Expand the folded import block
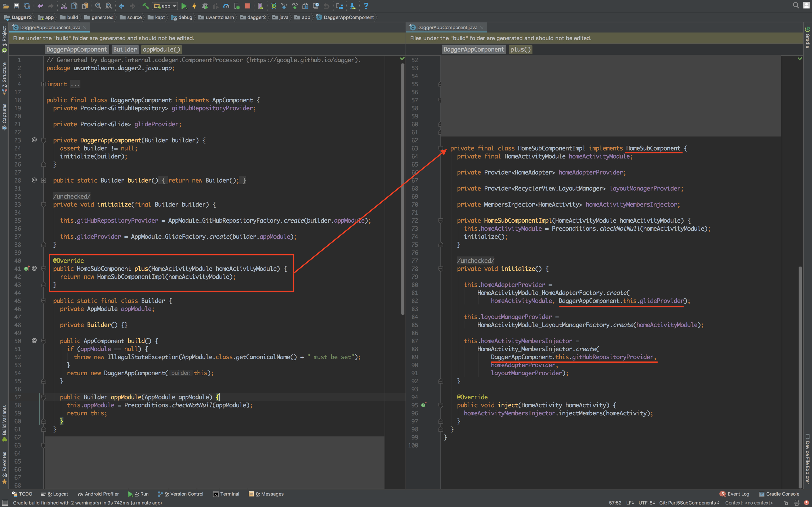Image resolution: width=812 pixels, height=507 pixels. coord(44,84)
